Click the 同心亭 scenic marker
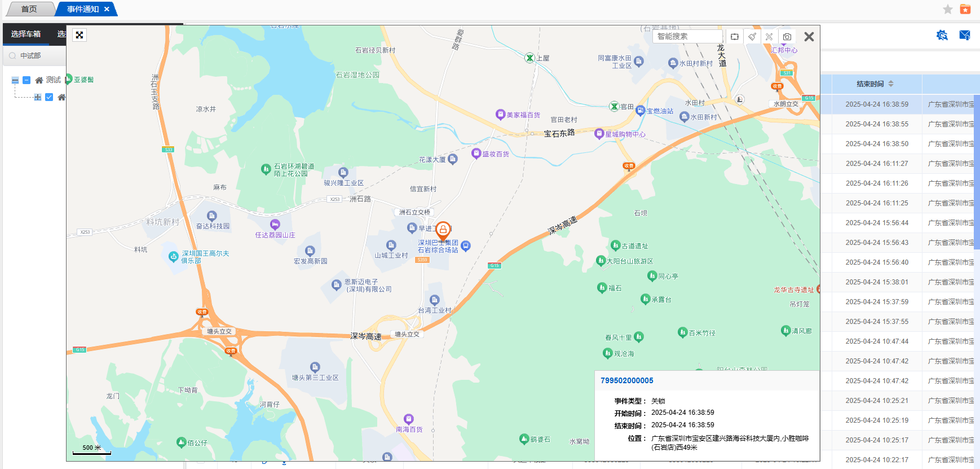This screenshot has width=980, height=469. click(x=652, y=275)
